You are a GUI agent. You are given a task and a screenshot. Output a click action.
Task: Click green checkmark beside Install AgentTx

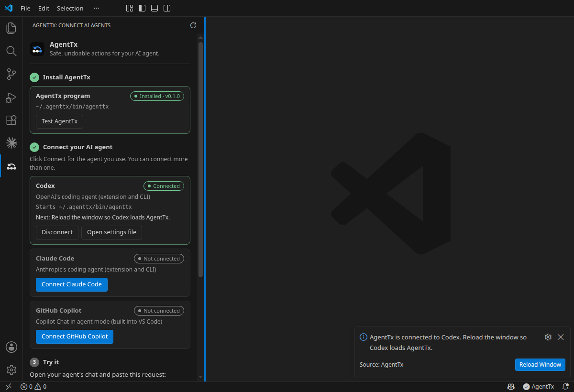click(x=34, y=77)
